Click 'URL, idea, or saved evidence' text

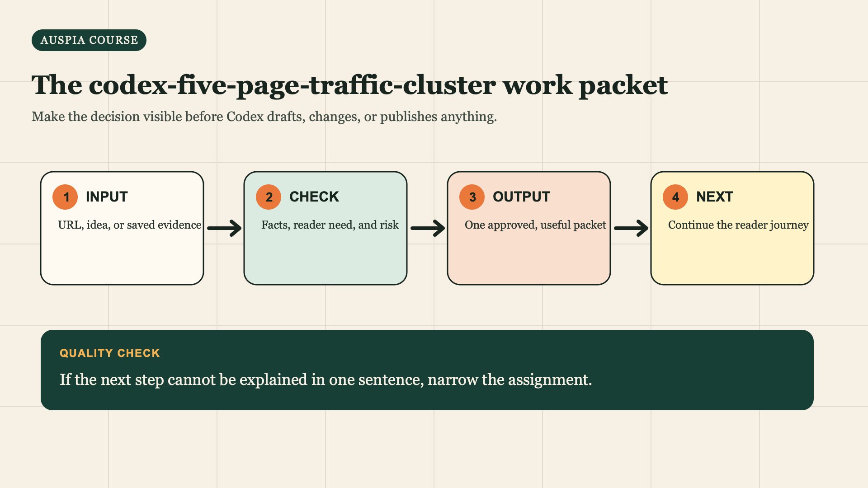(x=130, y=225)
